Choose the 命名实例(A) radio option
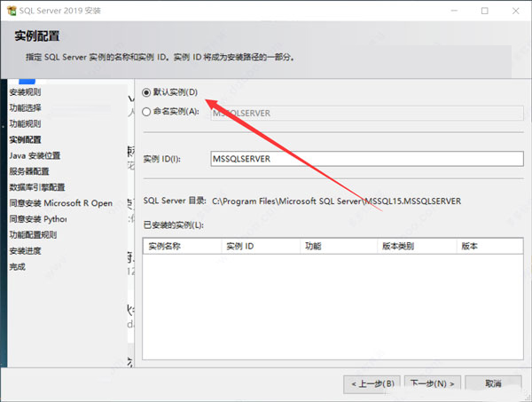 click(x=146, y=112)
